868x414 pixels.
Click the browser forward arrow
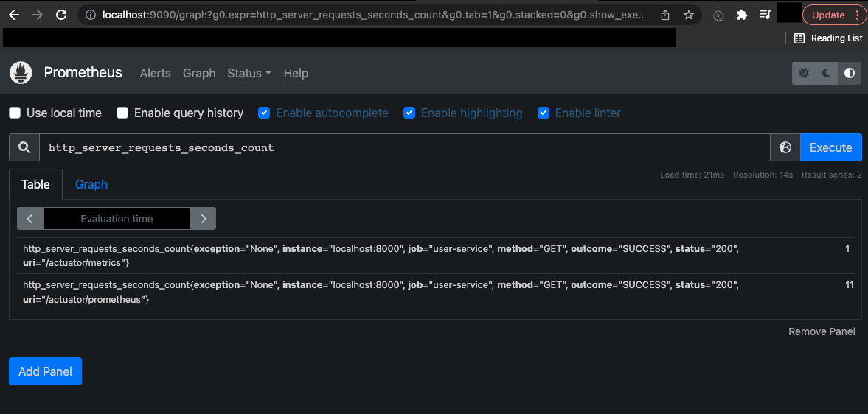(x=38, y=15)
